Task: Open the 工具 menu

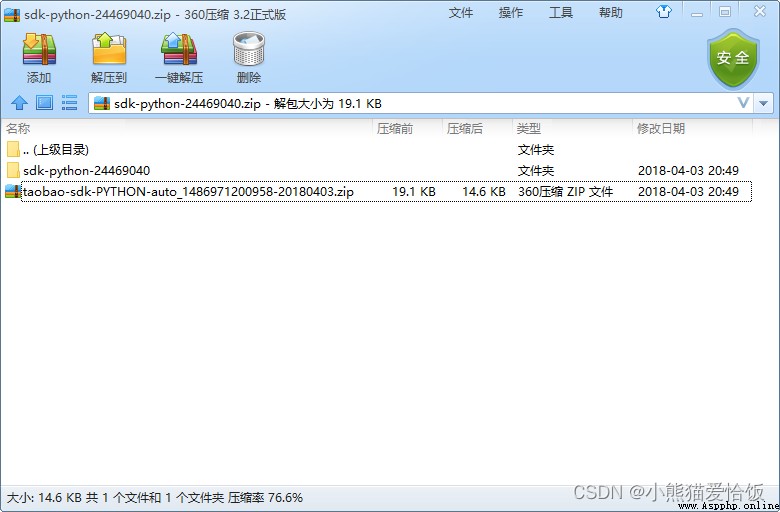Action: (561, 12)
